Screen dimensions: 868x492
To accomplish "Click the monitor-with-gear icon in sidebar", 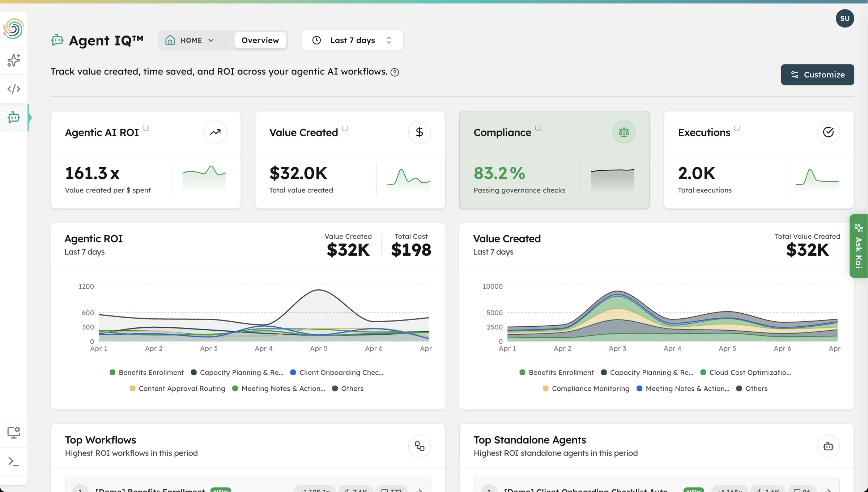I will click(14, 432).
